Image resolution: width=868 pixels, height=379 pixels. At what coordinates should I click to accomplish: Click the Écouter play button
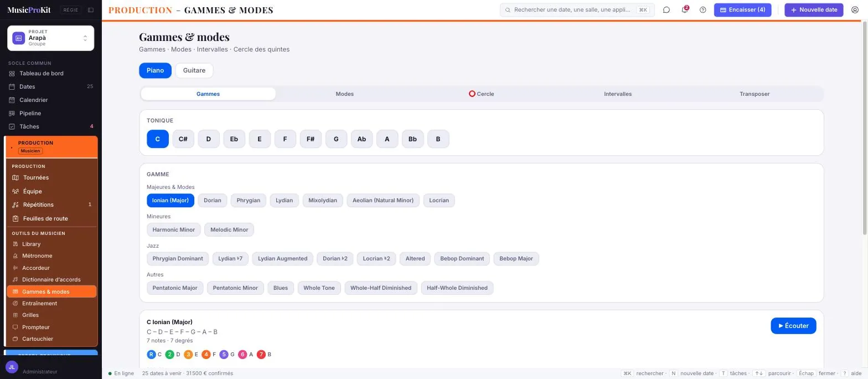coord(793,326)
